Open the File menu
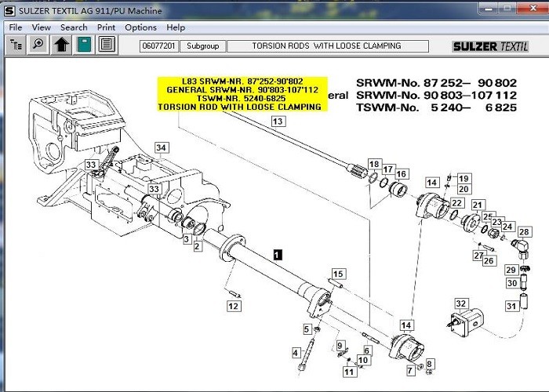The width and height of the screenshot is (549, 392). pyautogui.click(x=16, y=27)
